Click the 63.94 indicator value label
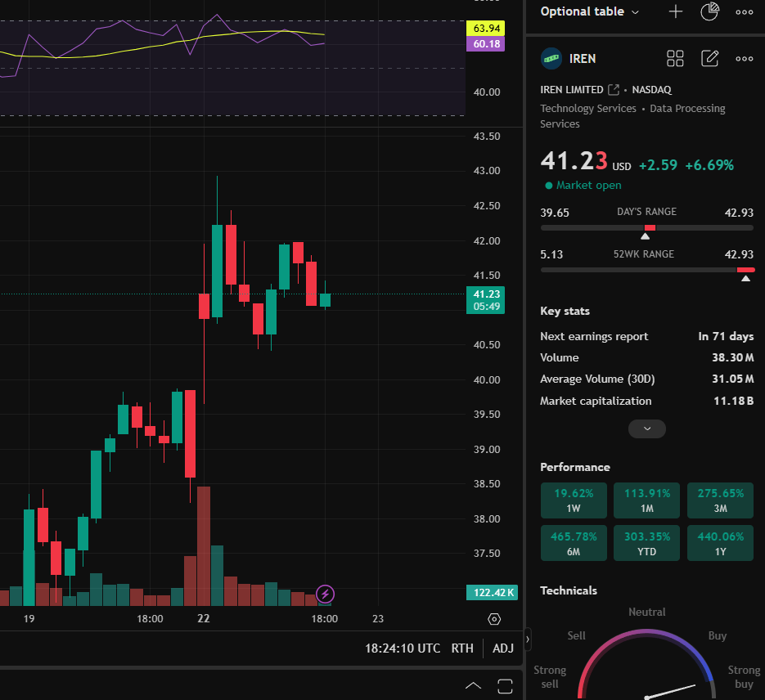 click(486, 29)
